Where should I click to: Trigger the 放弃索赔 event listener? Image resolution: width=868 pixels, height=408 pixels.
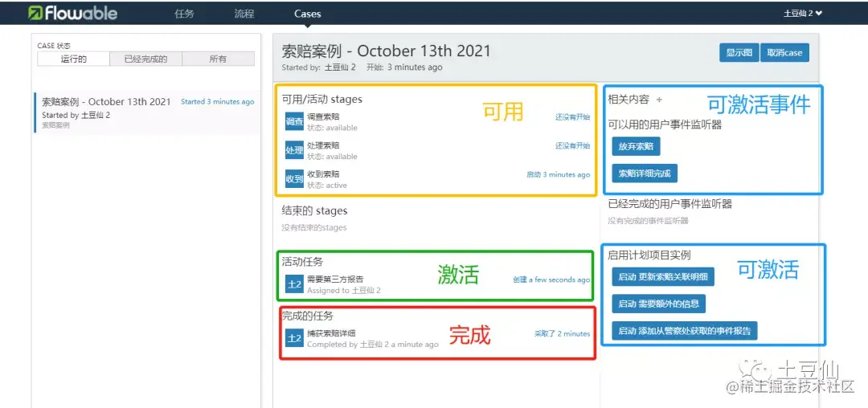[636, 146]
